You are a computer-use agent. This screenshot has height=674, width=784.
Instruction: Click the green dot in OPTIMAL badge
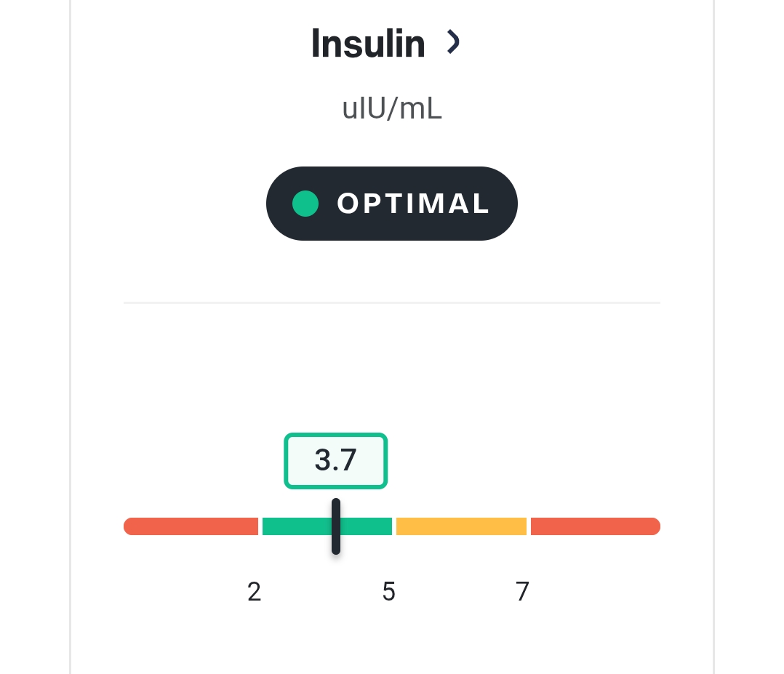tap(305, 204)
